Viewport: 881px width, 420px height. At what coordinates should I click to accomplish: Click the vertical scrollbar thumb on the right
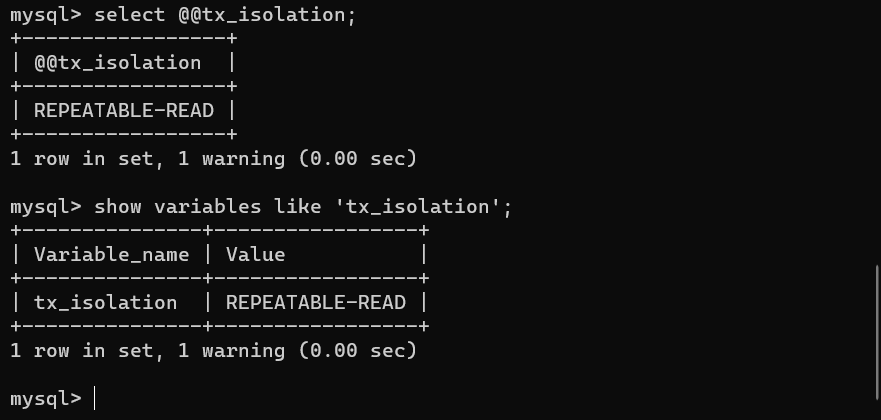(x=878, y=334)
